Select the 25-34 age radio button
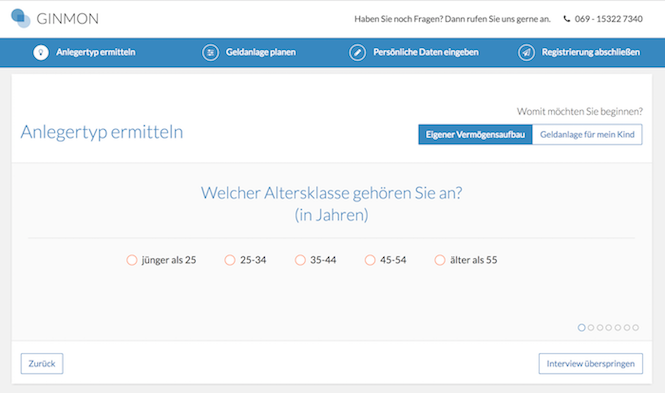 pos(230,260)
